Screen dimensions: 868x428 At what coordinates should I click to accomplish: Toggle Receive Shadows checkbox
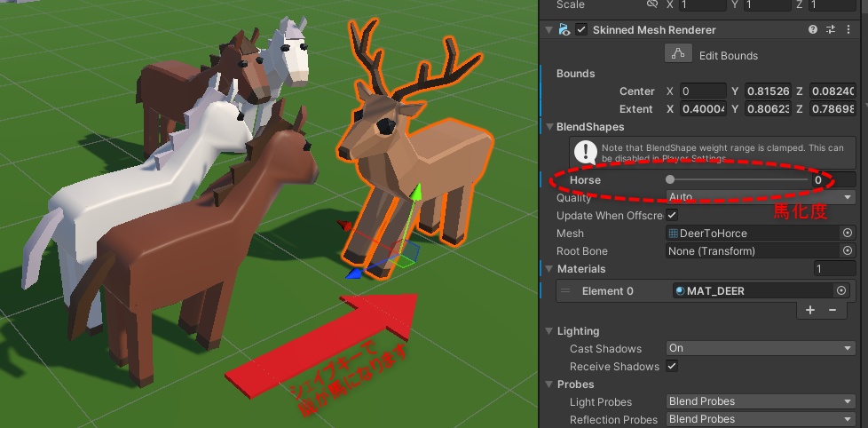point(672,366)
